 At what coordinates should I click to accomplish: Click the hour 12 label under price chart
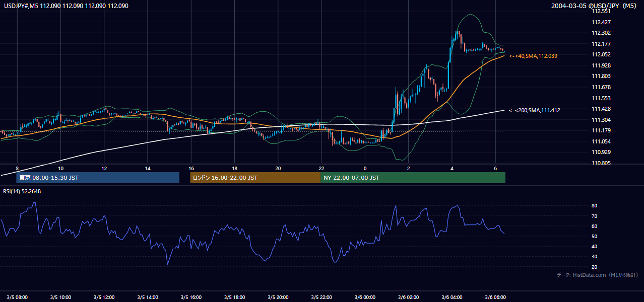pyautogui.click(x=104, y=168)
